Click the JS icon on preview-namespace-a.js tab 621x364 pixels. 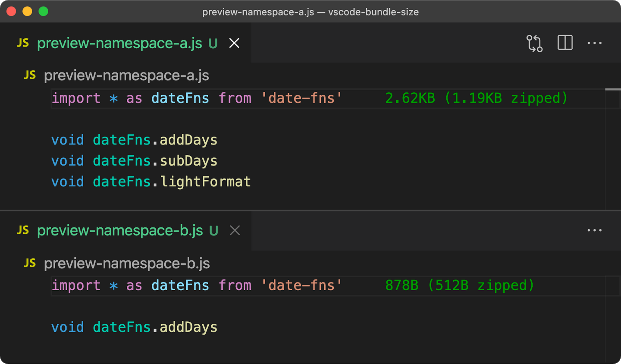click(x=23, y=43)
